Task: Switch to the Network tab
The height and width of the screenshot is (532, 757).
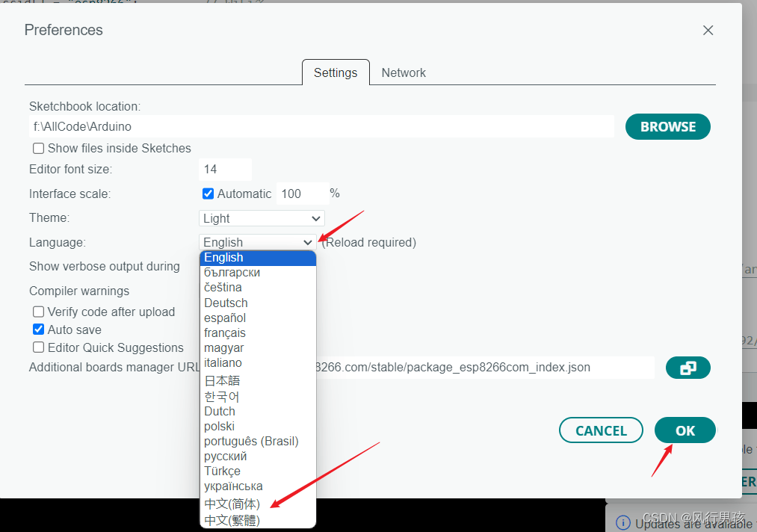Action: tap(404, 72)
